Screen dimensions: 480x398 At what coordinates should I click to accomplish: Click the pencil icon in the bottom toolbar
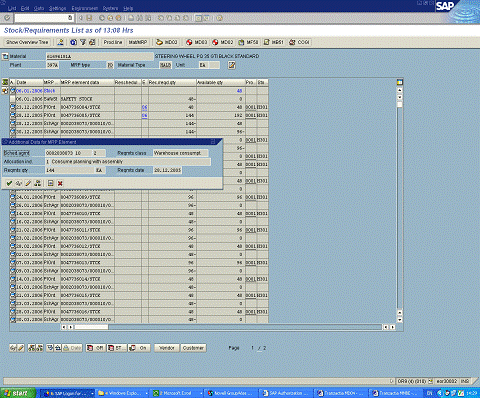point(21,348)
